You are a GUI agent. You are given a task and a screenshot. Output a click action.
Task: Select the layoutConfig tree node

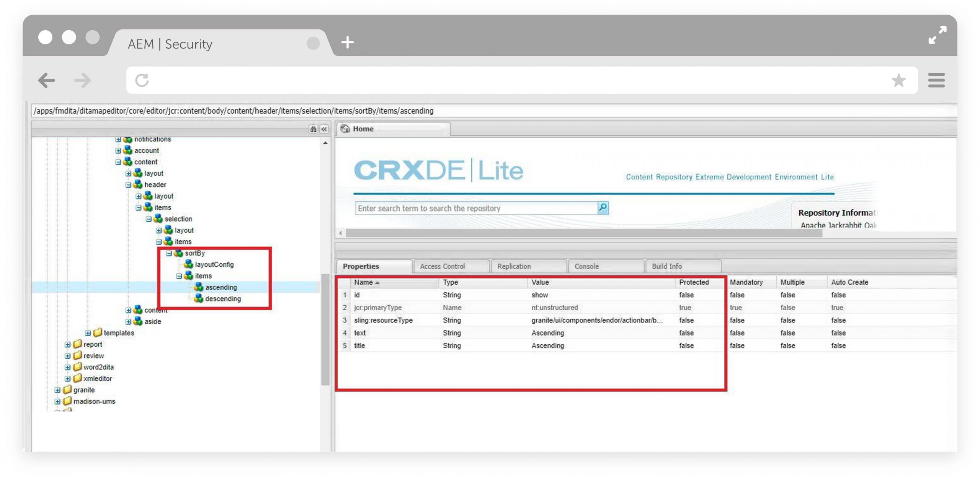coord(214,264)
